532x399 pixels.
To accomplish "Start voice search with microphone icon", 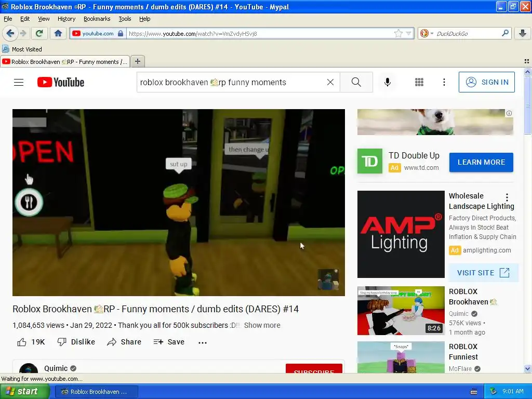I will click(388, 82).
